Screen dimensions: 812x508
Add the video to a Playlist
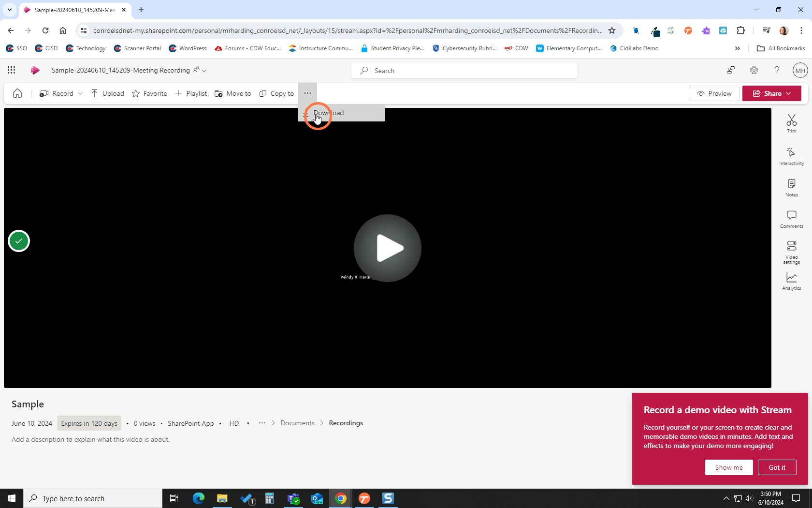point(191,93)
